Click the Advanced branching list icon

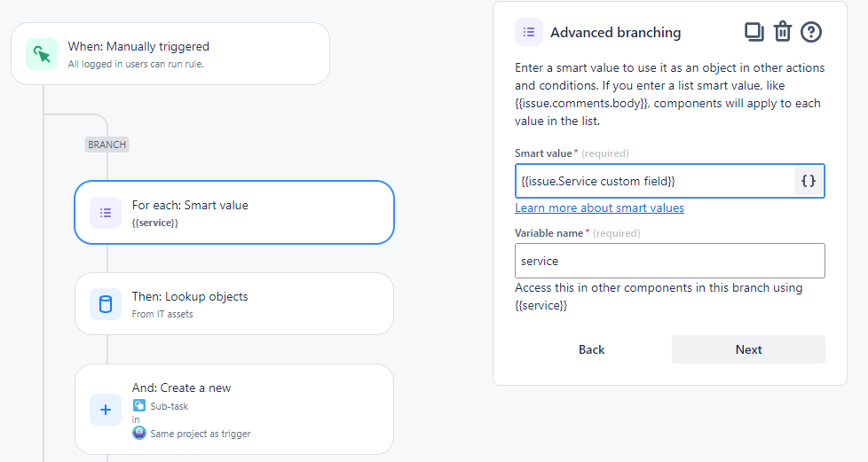[x=529, y=32]
